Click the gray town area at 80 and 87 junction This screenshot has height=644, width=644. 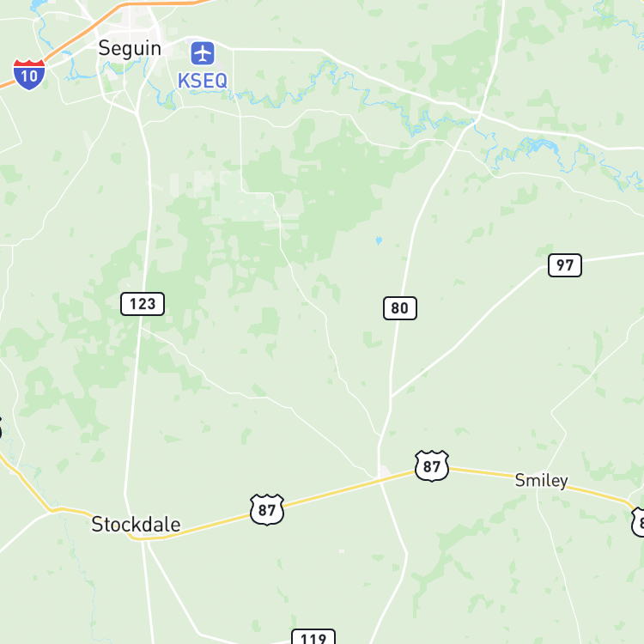385,471
